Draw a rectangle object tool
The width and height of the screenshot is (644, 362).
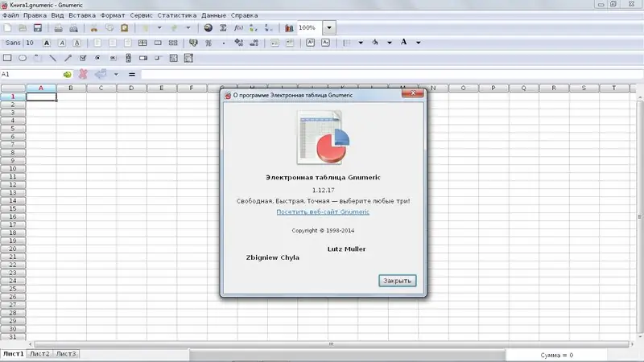click(x=7, y=58)
